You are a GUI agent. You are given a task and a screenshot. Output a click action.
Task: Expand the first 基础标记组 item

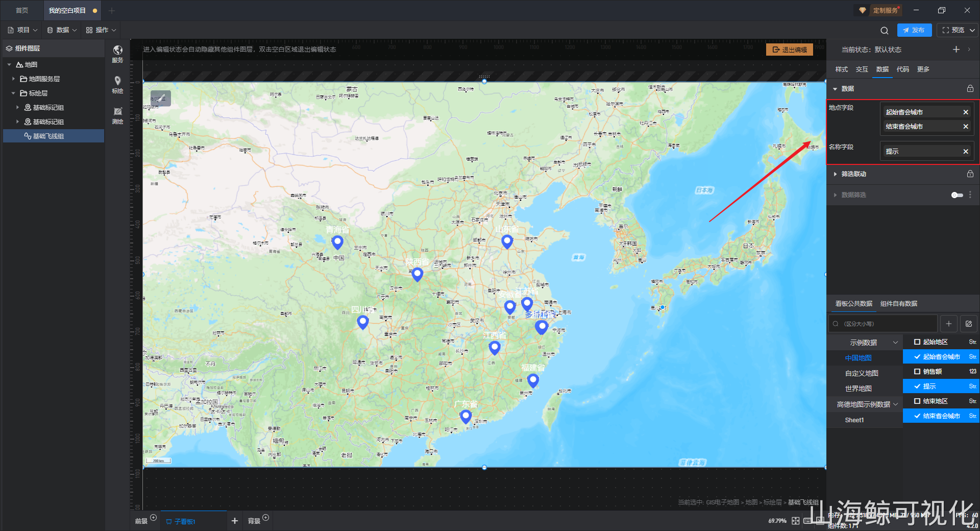[17, 108]
